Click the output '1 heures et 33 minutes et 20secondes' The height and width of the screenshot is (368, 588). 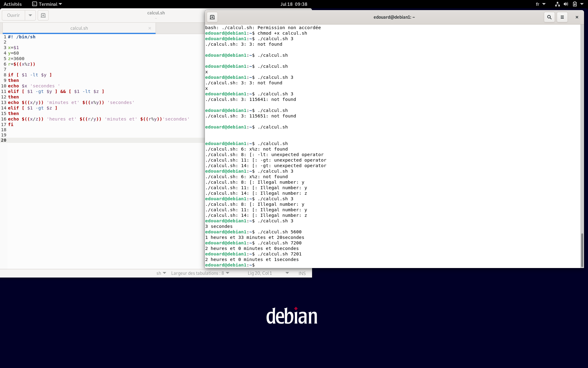click(255, 237)
